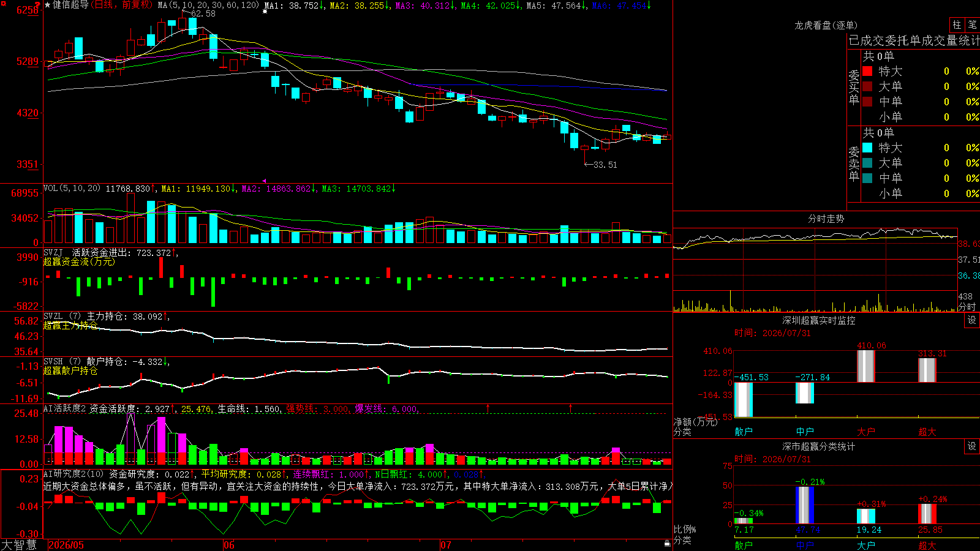The image size is (980, 551).
Task: Click the 连续飘红: 1.000 value
Action: tap(331, 474)
